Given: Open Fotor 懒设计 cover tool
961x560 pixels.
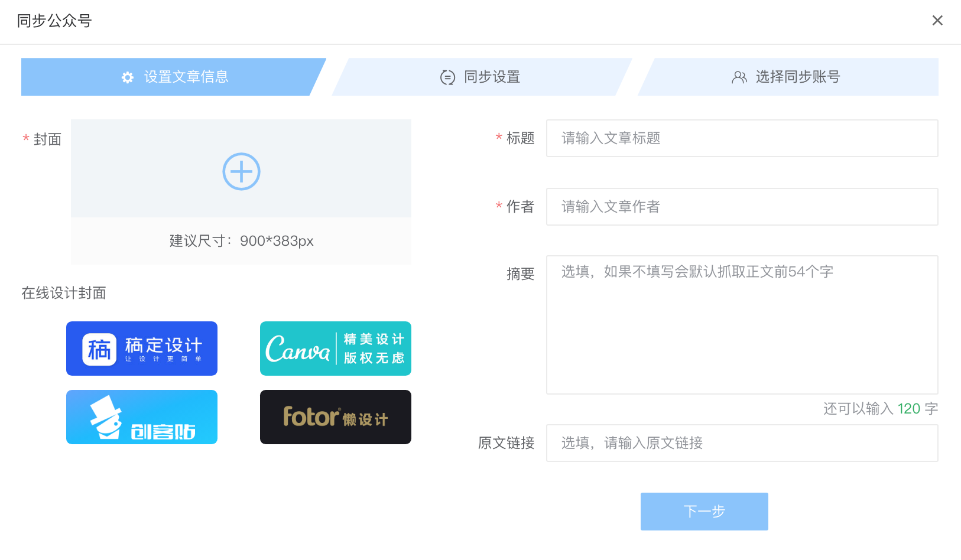Looking at the screenshot, I should click(x=336, y=417).
